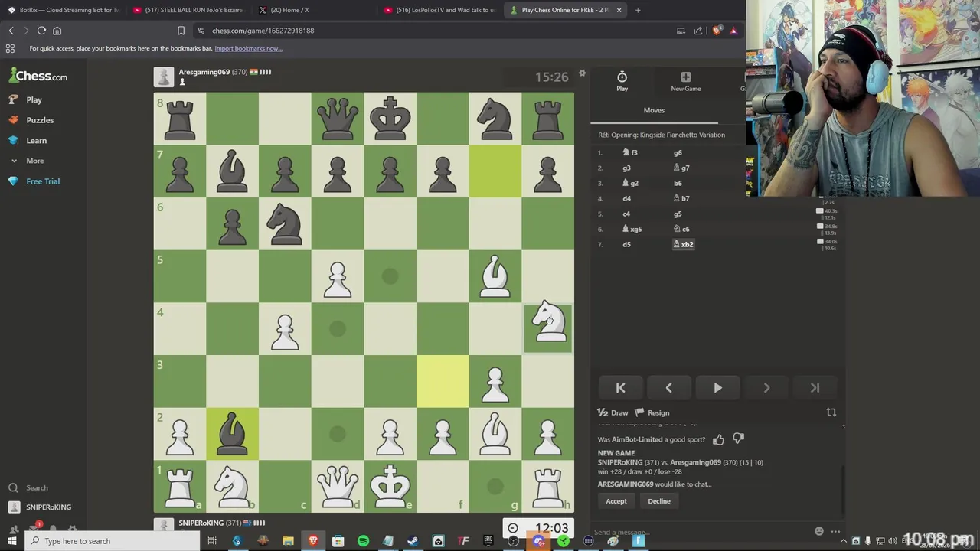Select highlighted move Bxb2 in list

pyautogui.click(x=683, y=244)
